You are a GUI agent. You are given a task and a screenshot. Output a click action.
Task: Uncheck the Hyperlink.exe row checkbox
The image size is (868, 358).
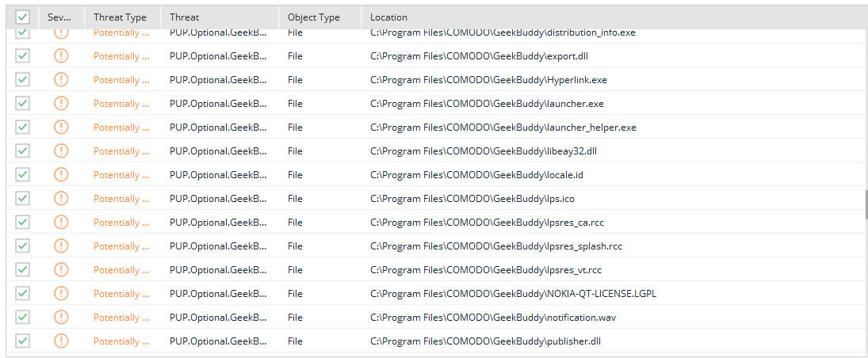coord(23,80)
